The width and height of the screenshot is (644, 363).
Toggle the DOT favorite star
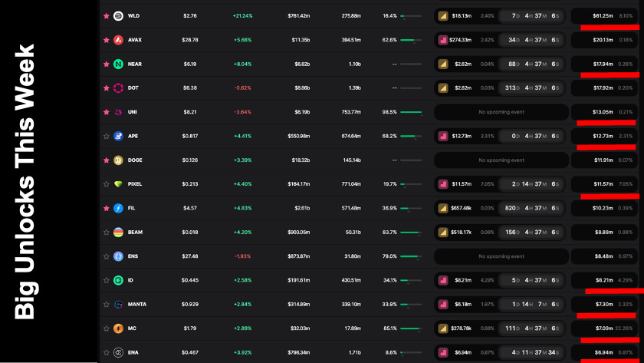pyautogui.click(x=107, y=88)
